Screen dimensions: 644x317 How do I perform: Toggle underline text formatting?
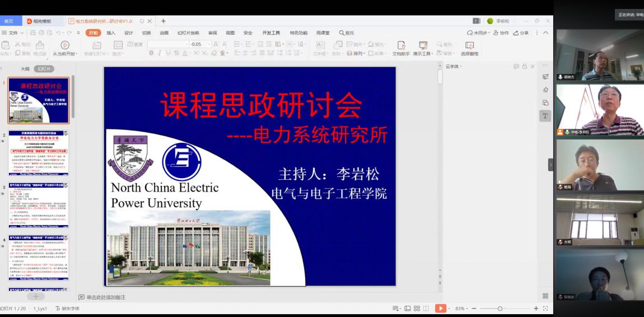click(168, 53)
